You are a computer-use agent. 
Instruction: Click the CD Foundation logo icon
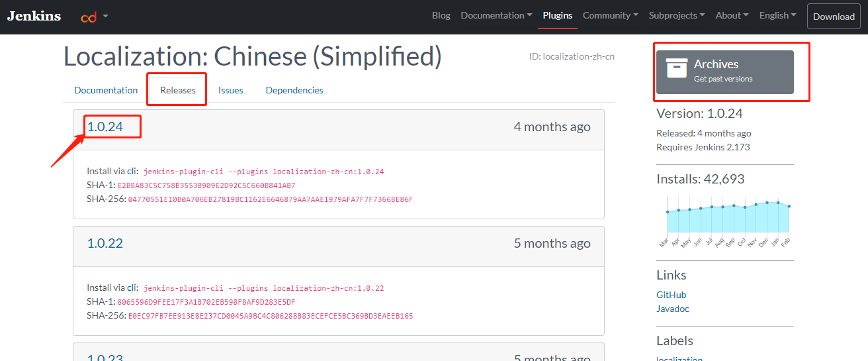click(x=88, y=17)
